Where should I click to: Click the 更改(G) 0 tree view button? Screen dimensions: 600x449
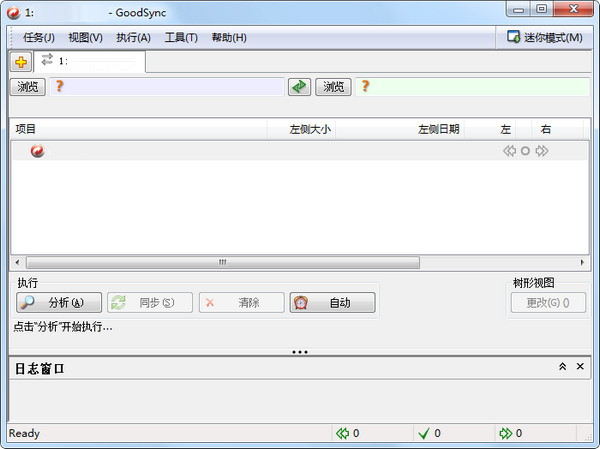548,303
